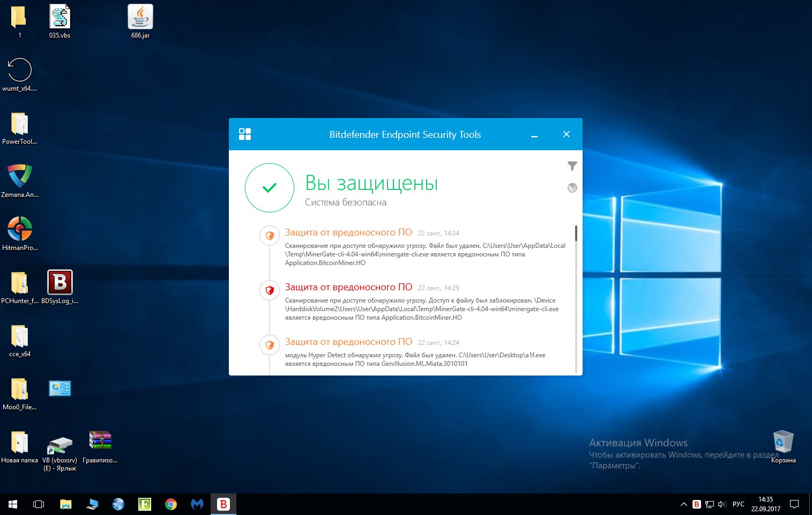Open Google Chrome from the taskbar
This screenshot has height=515, width=812.
[x=171, y=504]
